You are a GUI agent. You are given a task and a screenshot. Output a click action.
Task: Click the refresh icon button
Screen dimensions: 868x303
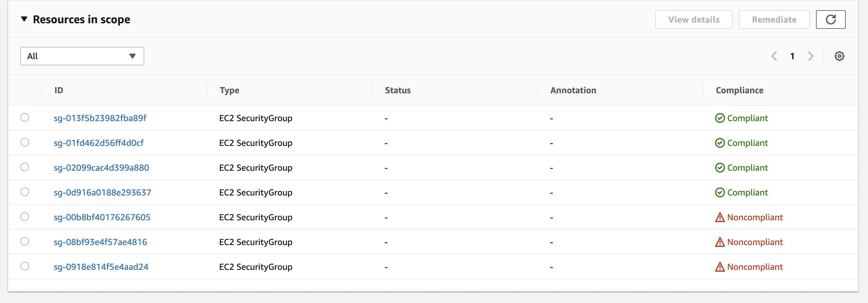[x=830, y=20]
